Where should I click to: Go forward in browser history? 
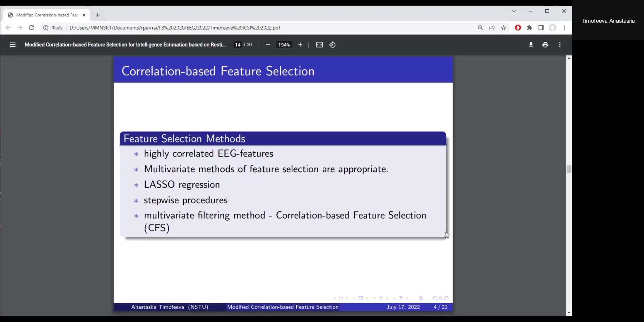(20, 28)
